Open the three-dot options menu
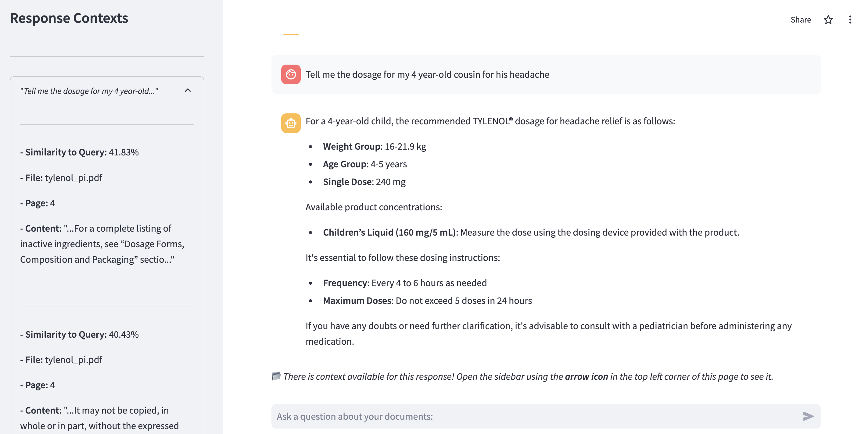Image resolution: width=868 pixels, height=434 pixels. 850,20
